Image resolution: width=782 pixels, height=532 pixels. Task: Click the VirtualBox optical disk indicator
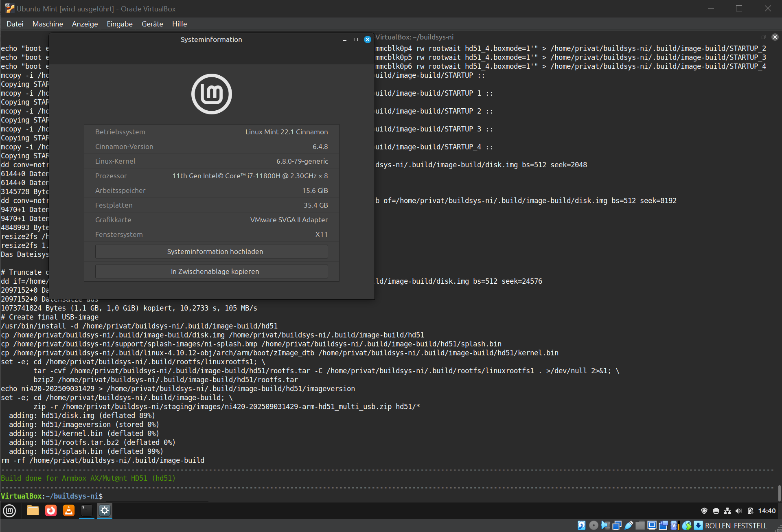pos(594,525)
